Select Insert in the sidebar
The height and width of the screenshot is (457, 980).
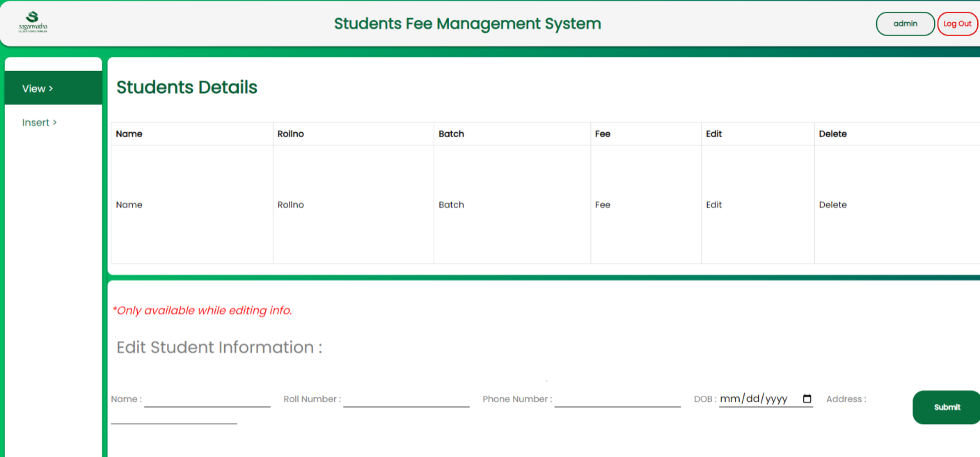point(39,122)
